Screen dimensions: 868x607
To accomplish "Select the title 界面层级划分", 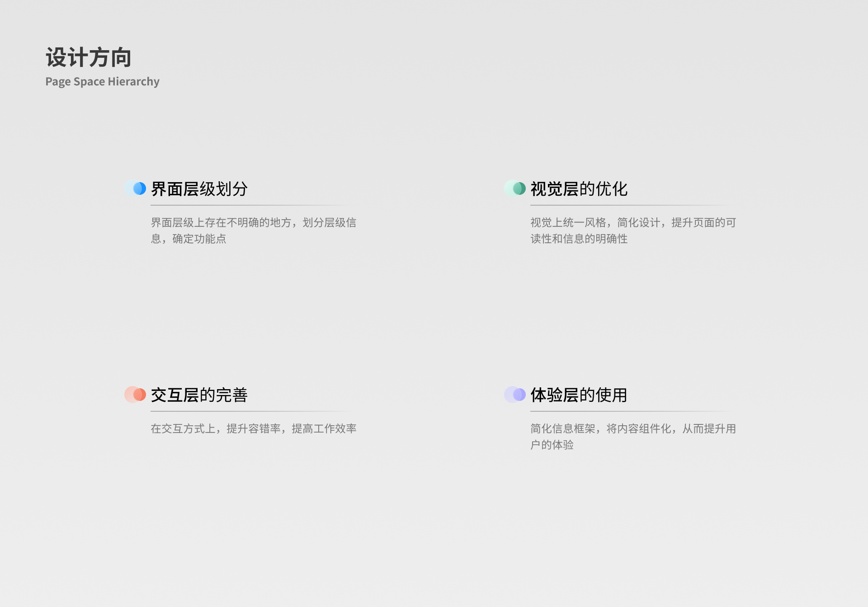I will [199, 189].
